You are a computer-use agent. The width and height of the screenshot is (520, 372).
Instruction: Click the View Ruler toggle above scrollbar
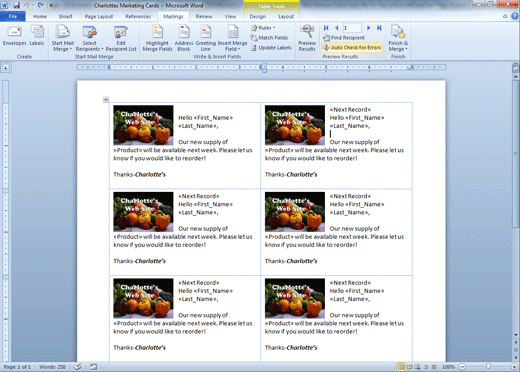click(x=516, y=68)
